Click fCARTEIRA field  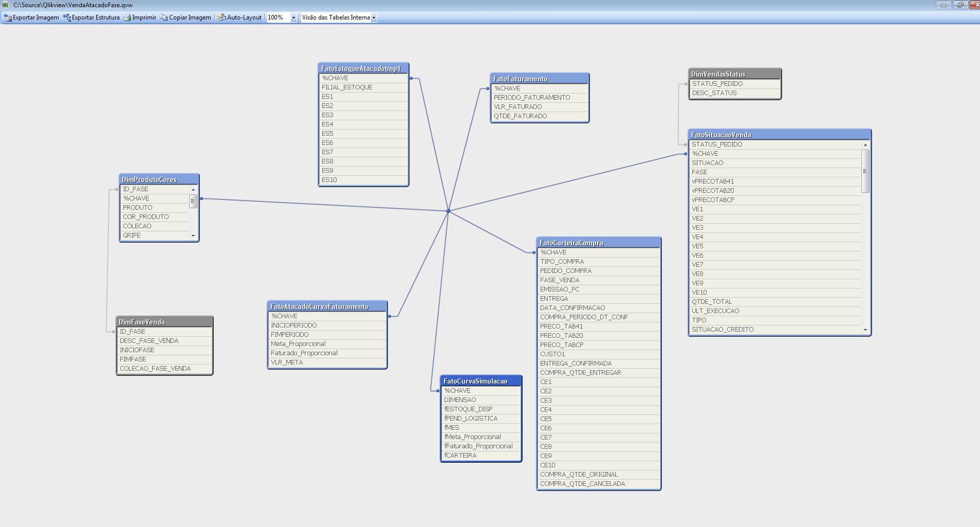[x=481, y=456]
